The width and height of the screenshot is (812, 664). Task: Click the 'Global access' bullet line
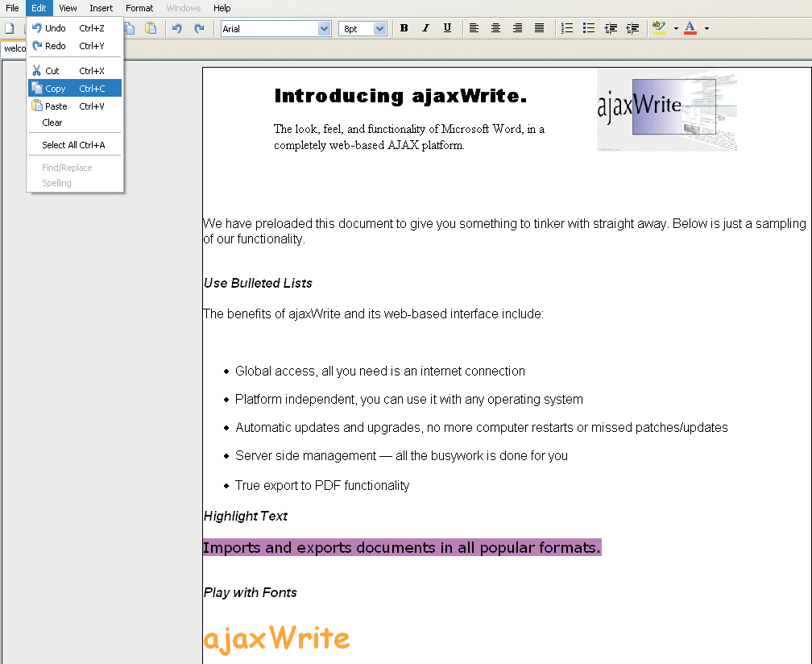[380, 371]
